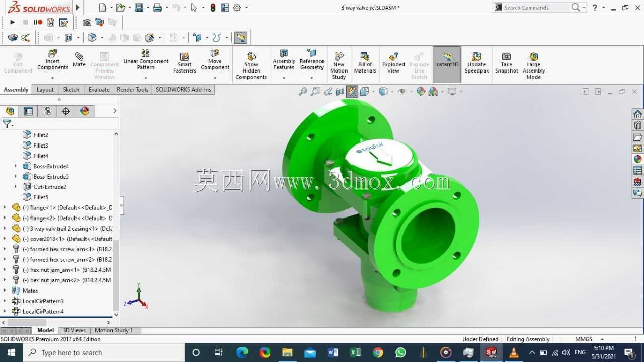
Task: Click the Rebuild traffic light icon
Action: (x=213, y=8)
